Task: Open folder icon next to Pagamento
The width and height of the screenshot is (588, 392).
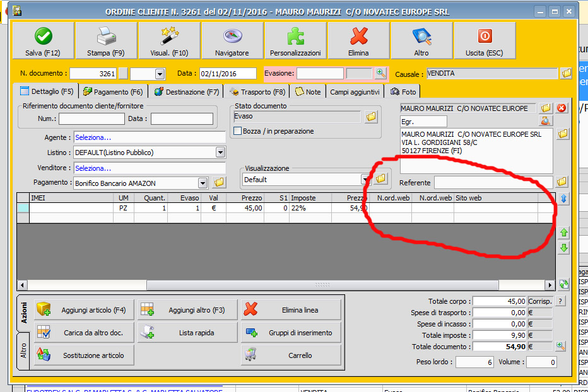Action: coord(219,183)
